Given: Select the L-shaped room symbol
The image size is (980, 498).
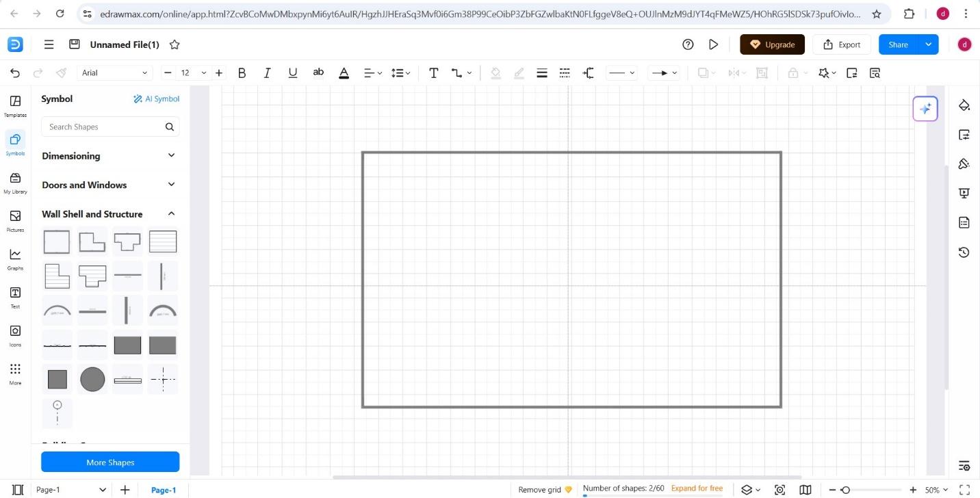Looking at the screenshot, I should point(92,241).
